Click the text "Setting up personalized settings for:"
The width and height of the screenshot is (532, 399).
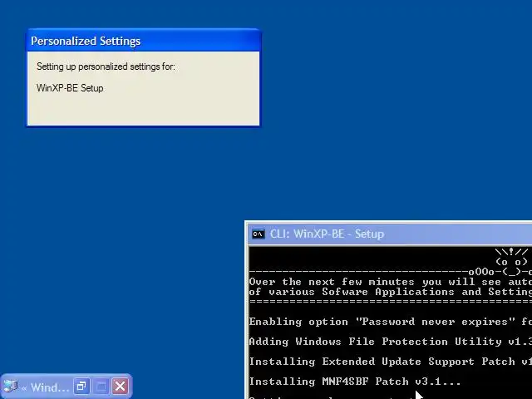[x=106, y=66]
